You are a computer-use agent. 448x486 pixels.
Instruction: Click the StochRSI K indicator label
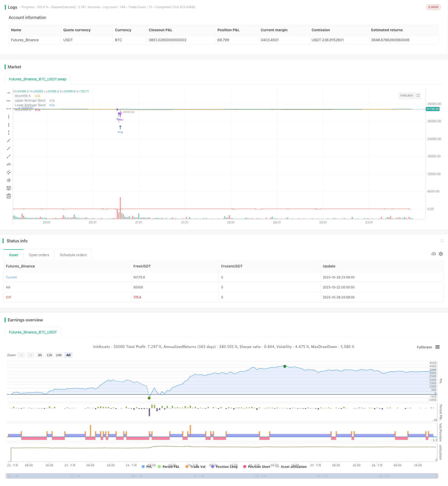[x=23, y=96]
